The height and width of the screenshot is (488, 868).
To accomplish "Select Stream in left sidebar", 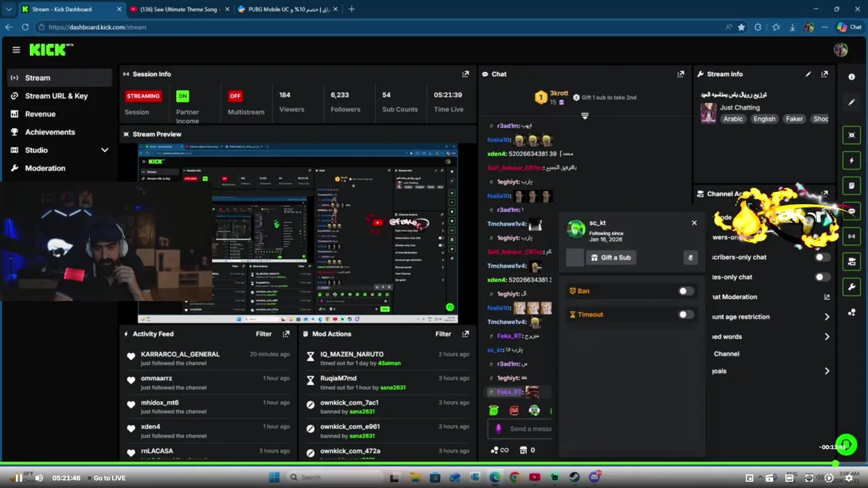I will coord(60,78).
